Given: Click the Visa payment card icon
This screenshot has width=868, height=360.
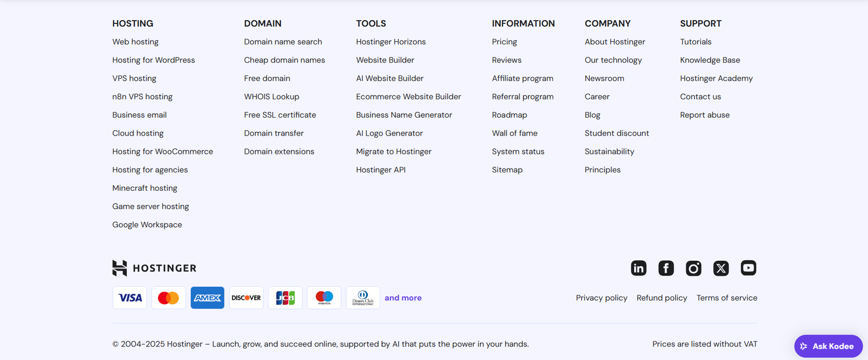Looking at the screenshot, I should pos(130,298).
